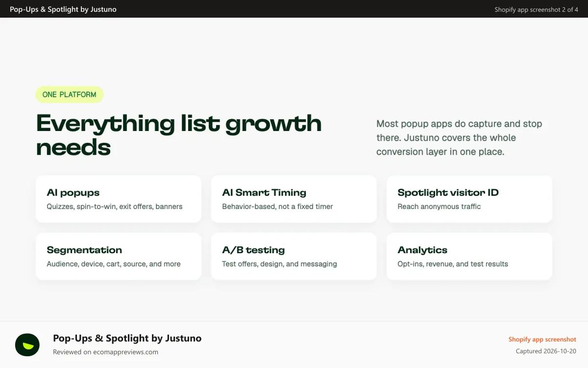Click the top bar 'Pop-Ups & Spotlight by Justuno' title
588x368 pixels.
[x=63, y=9]
